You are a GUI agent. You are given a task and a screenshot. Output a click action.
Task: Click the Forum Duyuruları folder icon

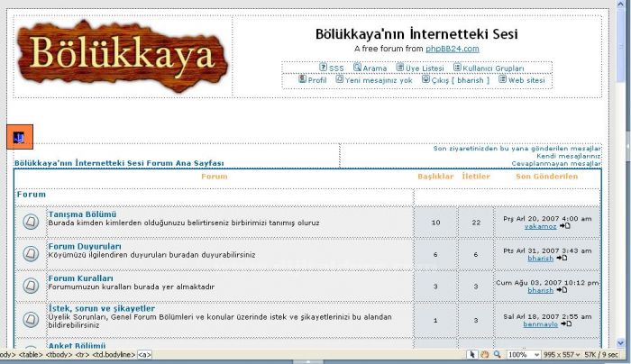(31, 254)
